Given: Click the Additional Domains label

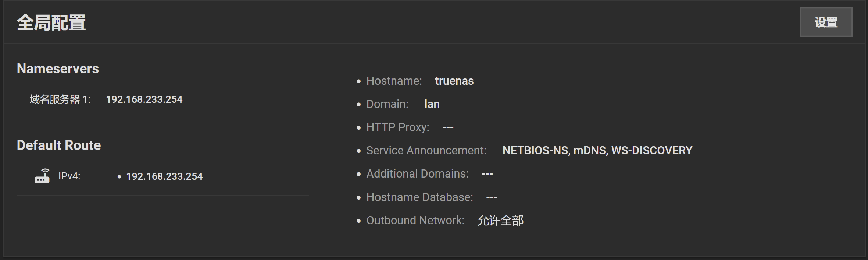Looking at the screenshot, I should tap(418, 174).
